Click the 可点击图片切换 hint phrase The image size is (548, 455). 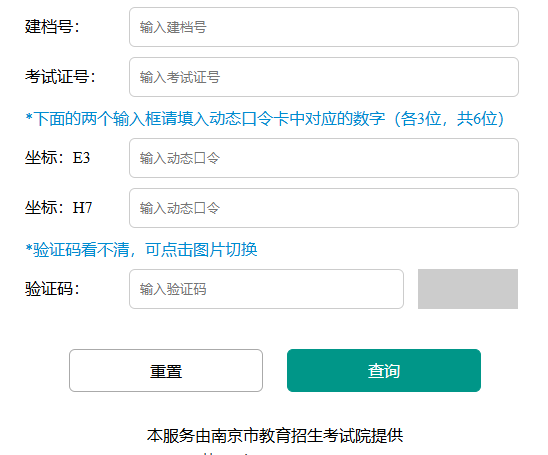point(201,250)
